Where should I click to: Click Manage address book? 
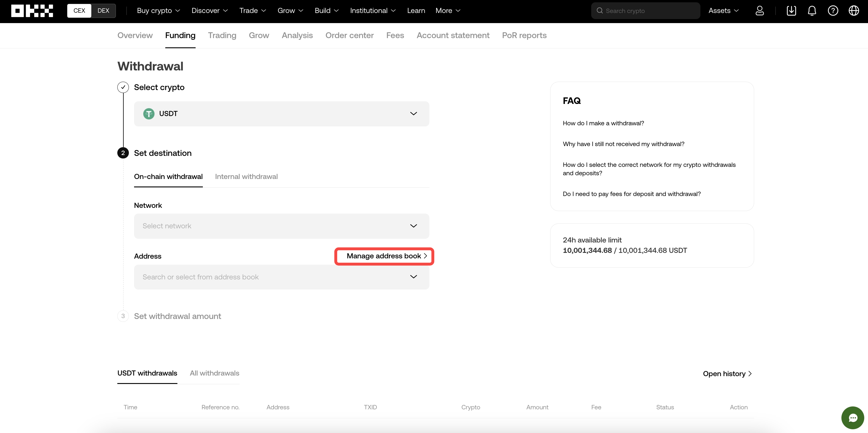pyautogui.click(x=384, y=256)
